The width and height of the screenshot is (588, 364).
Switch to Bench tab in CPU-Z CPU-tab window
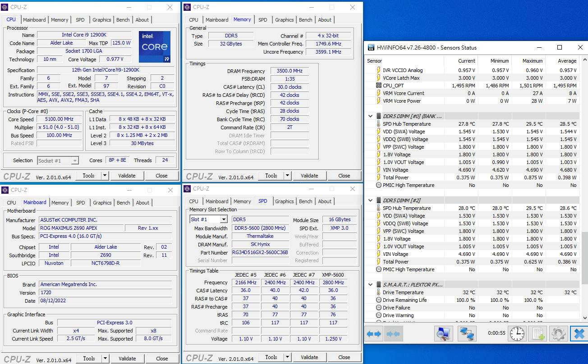123,20
